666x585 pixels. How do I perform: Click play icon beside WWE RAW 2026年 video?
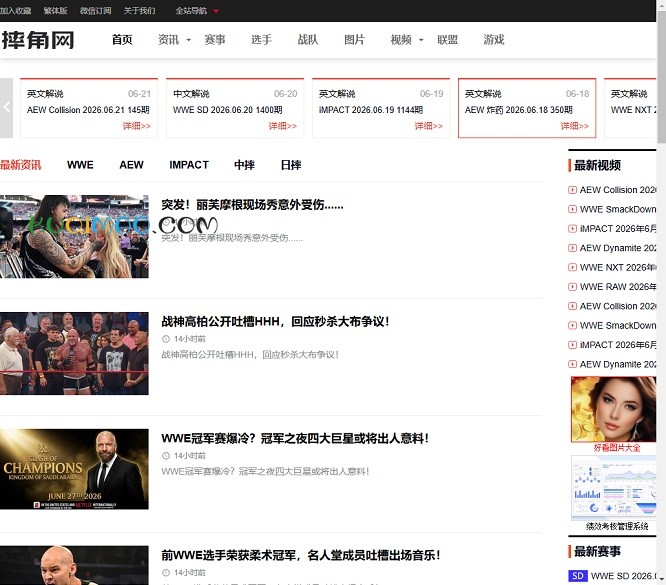point(573,287)
